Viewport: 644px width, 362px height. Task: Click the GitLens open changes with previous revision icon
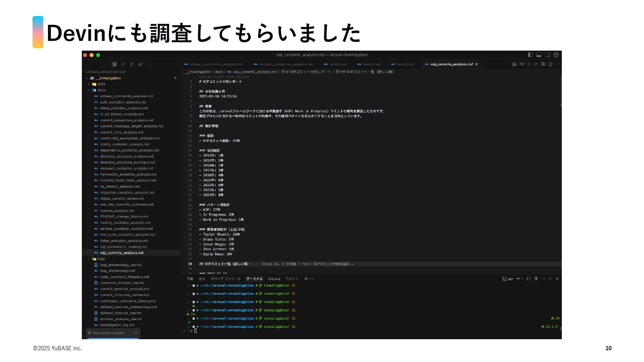pos(522,64)
